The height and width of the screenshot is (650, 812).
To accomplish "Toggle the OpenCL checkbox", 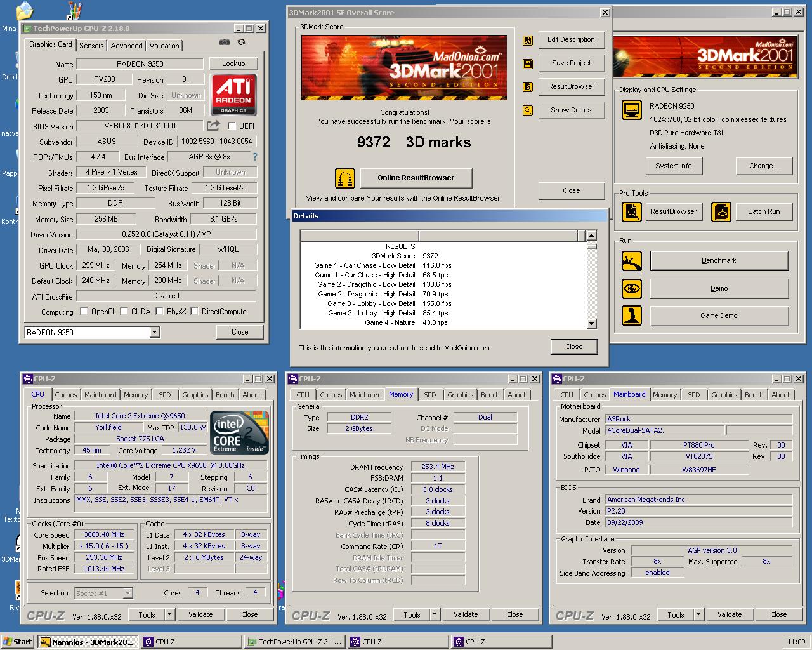I will pos(84,312).
